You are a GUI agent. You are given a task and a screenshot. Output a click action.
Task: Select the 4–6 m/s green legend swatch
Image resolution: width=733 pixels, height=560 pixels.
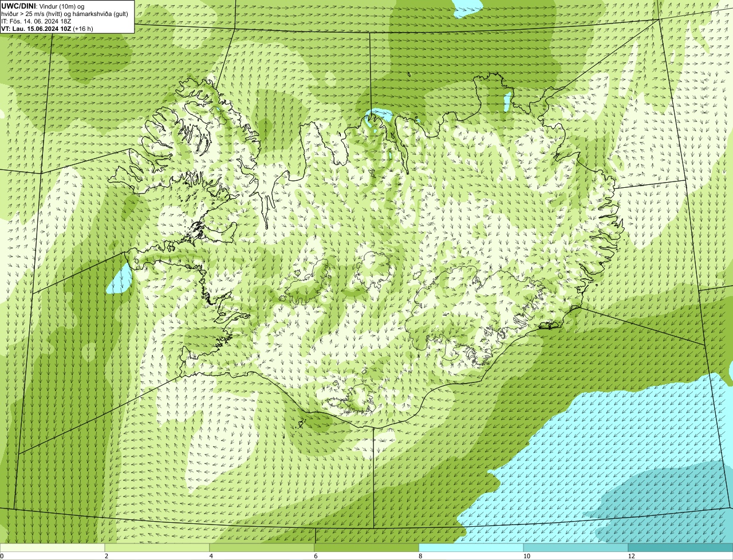[x=262, y=547]
